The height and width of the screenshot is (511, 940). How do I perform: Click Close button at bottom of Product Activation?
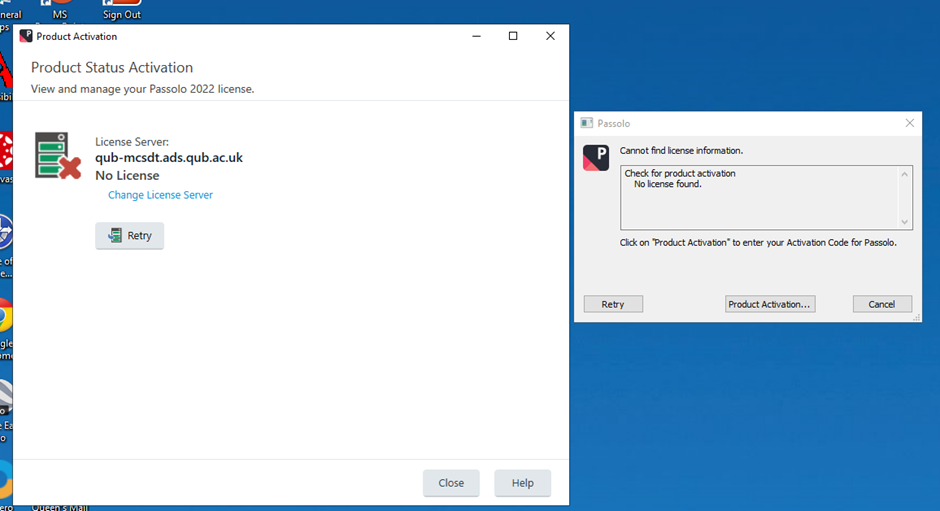coord(451,483)
